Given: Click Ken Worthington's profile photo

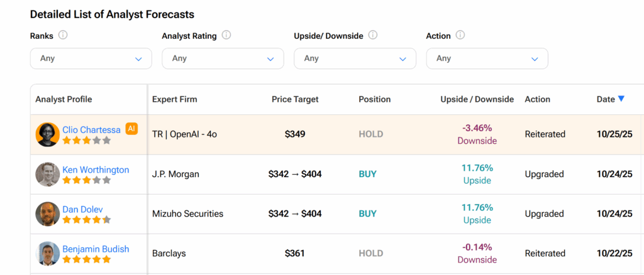Looking at the screenshot, I should click(x=48, y=175).
